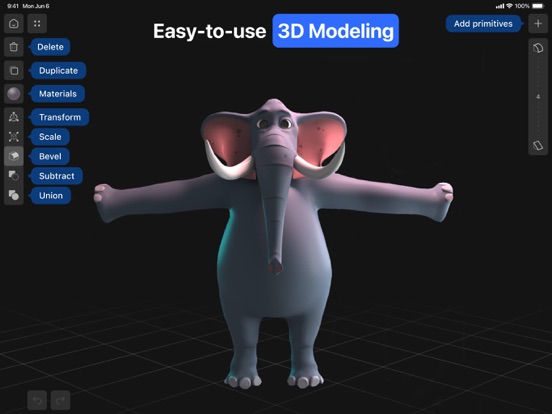552x414 pixels.
Task: Select the Duplicate square icon
Action: (14, 71)
